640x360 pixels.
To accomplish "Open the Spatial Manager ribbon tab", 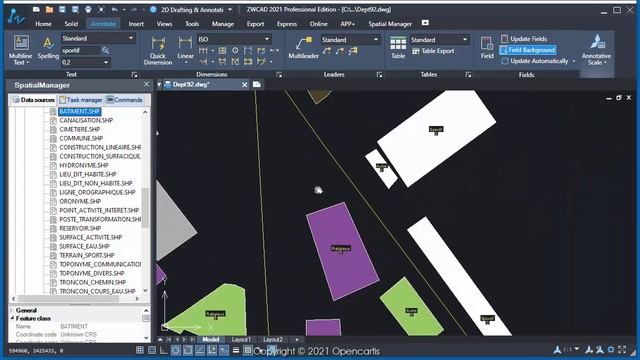I will pos(390,24).
